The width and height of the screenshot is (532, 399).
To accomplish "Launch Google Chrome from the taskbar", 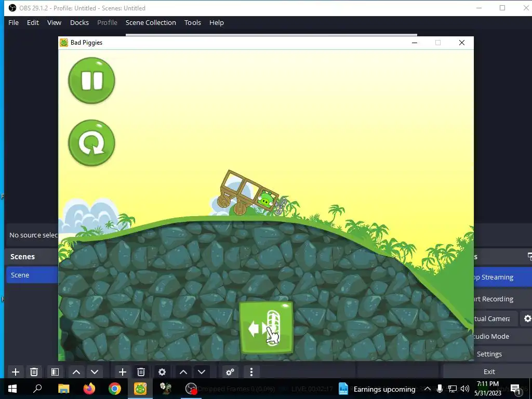I will click(115, 389).
